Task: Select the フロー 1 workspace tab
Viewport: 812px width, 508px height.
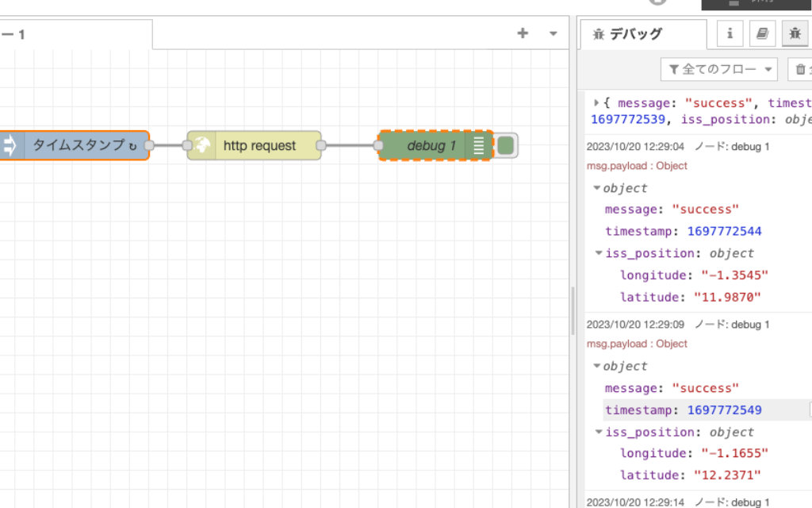Action: pos(75,34)
